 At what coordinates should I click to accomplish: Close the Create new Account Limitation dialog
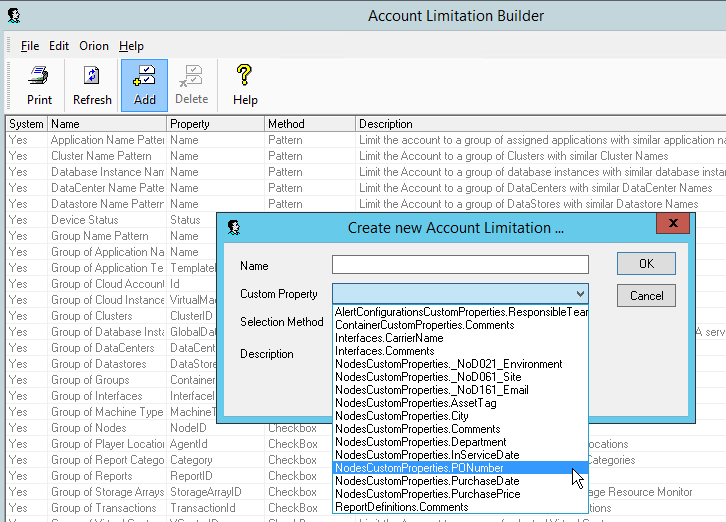(673, 223)
